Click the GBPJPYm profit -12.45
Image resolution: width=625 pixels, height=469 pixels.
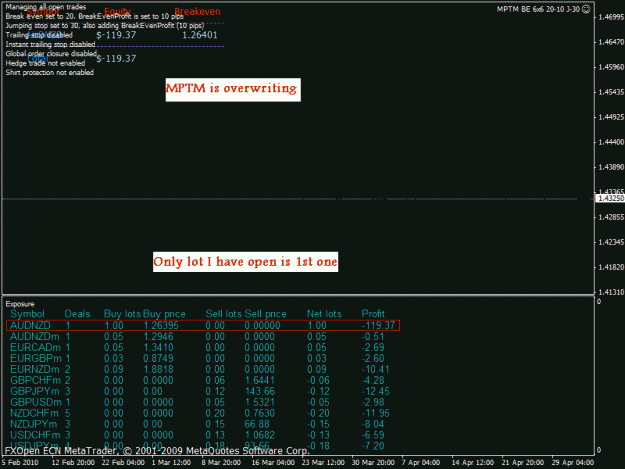coord(375,391)
